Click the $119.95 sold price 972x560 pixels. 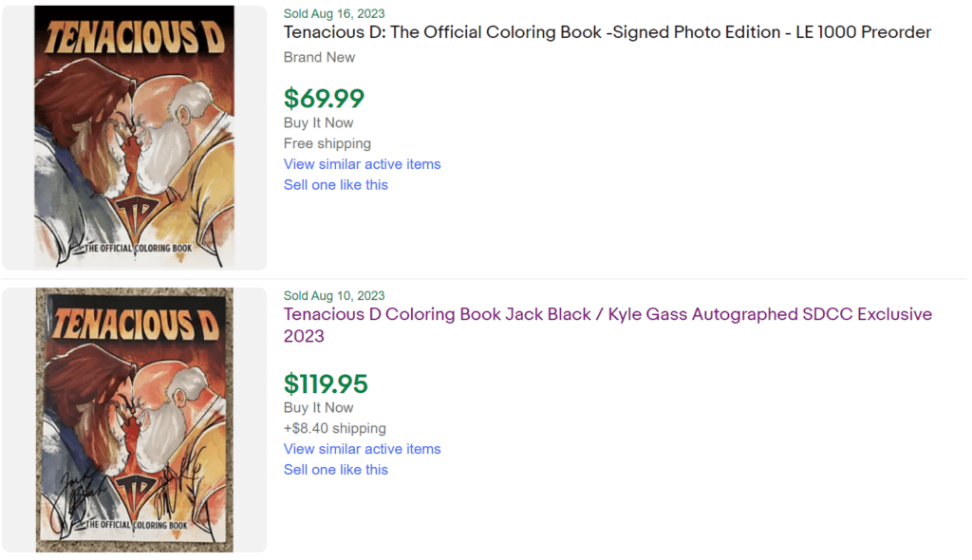click(x=327, y=383)
